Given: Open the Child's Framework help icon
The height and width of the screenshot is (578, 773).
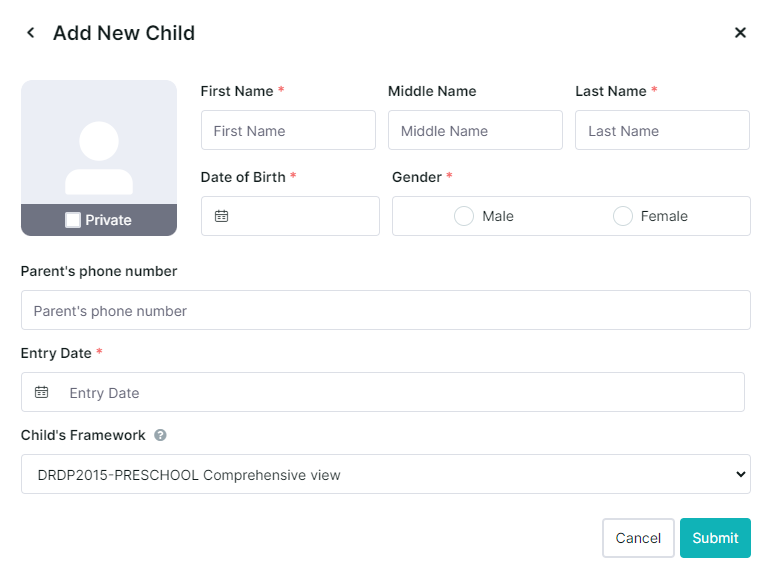Looking at the screenshot, I should tap(160, 435).
